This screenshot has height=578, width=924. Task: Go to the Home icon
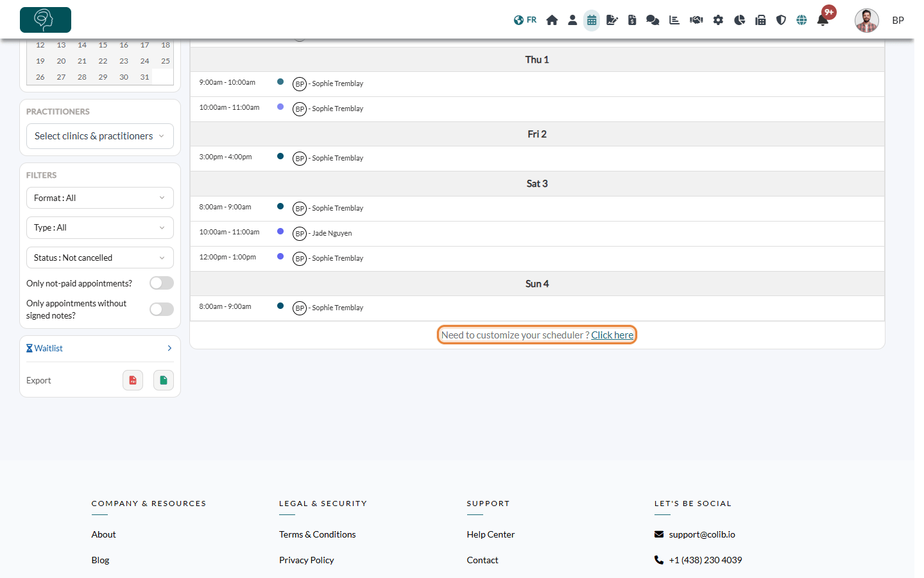point(552,20)
